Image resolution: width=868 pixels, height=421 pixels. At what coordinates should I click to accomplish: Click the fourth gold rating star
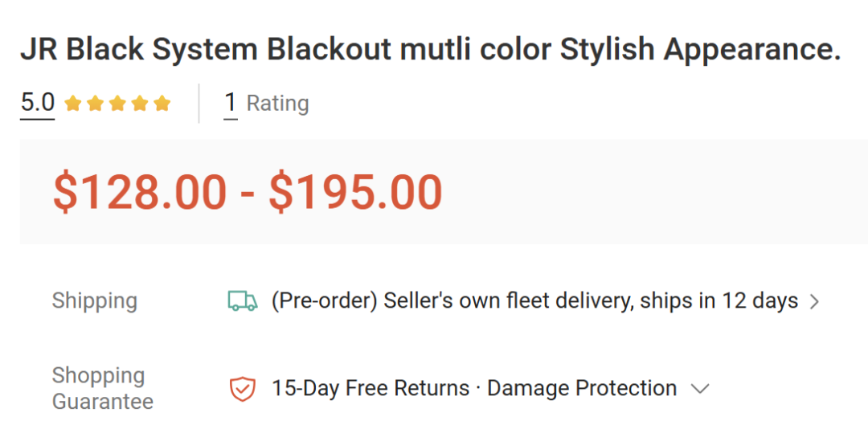pos(140,104)
